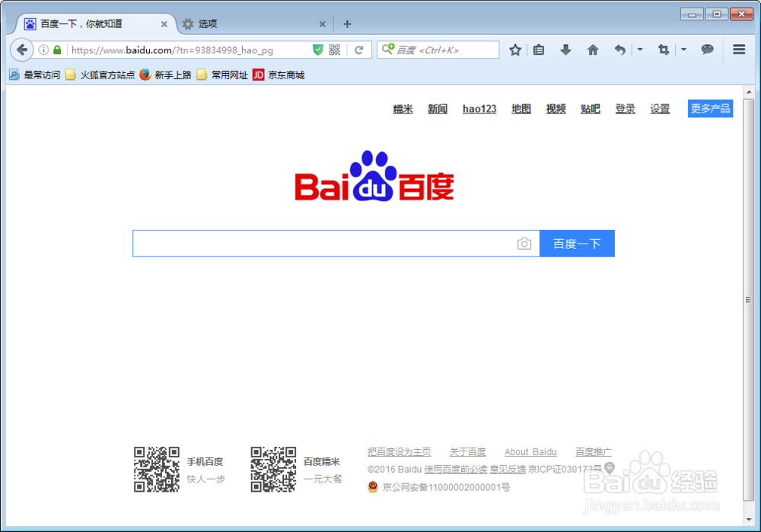Close the 选项 tab
The width and height of the screenshot is (761, 532).
coord(322,24)
